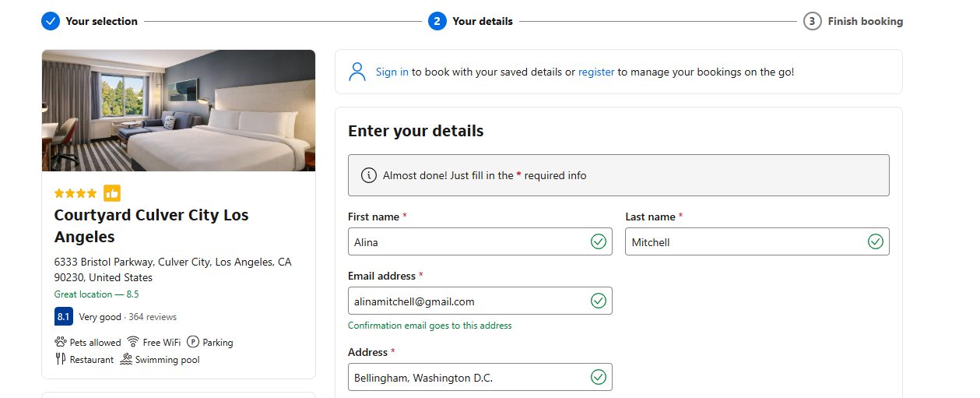Click the Pets allowed paw icon

61,342
